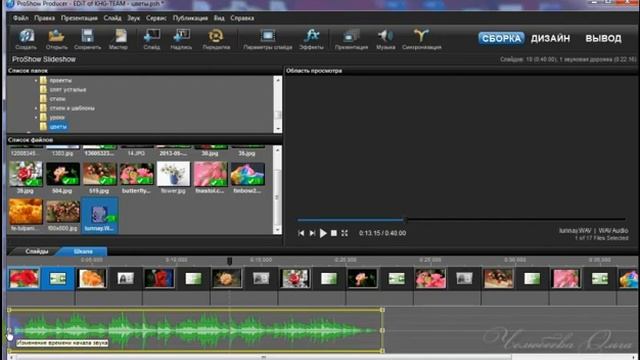Viewport: 640px width, 360px height.
Task: Switch to the СБОРКА workspace
Action: click(501, 38)
